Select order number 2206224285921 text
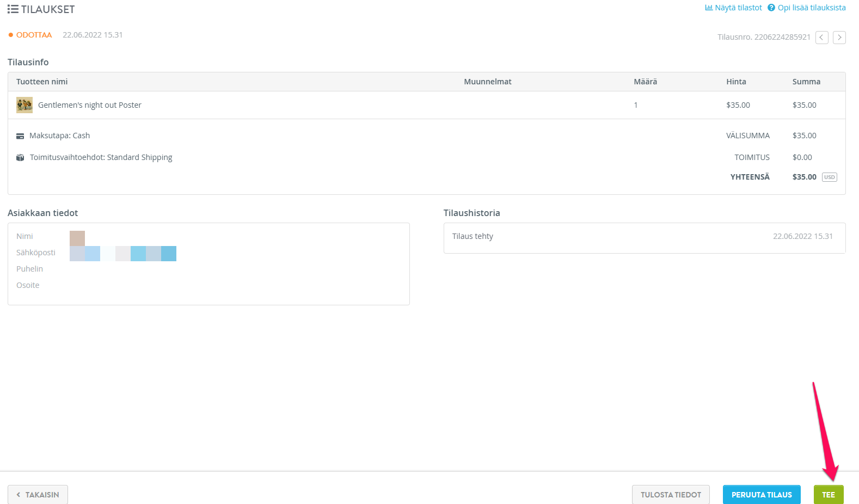The width and height of the screenshot is (859, 504). pos(782,37)
